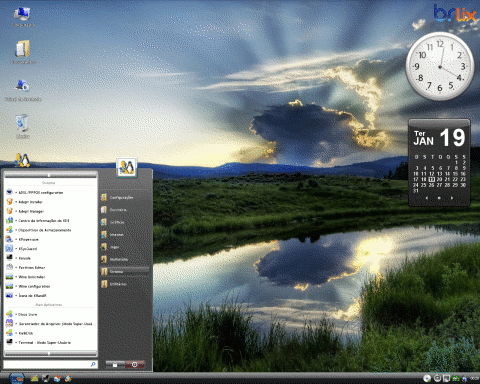
Task: Expand the Gráficos category
Action: coord(125,222)
